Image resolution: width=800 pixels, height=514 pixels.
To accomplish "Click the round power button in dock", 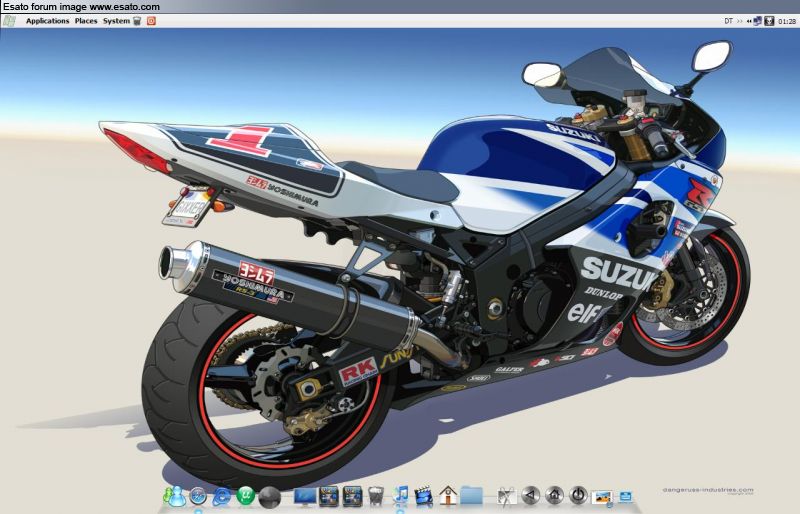I will [x=578, y=495].
